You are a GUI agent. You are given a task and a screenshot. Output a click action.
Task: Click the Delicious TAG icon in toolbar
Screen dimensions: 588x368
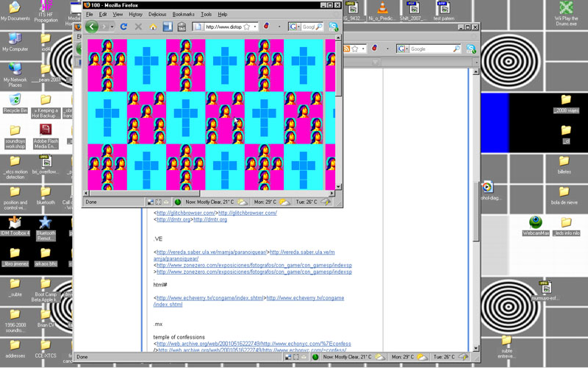[182, 26]
